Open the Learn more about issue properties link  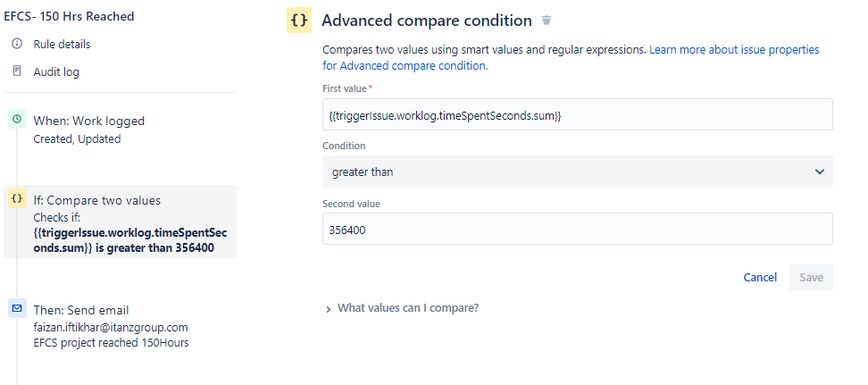734,50
